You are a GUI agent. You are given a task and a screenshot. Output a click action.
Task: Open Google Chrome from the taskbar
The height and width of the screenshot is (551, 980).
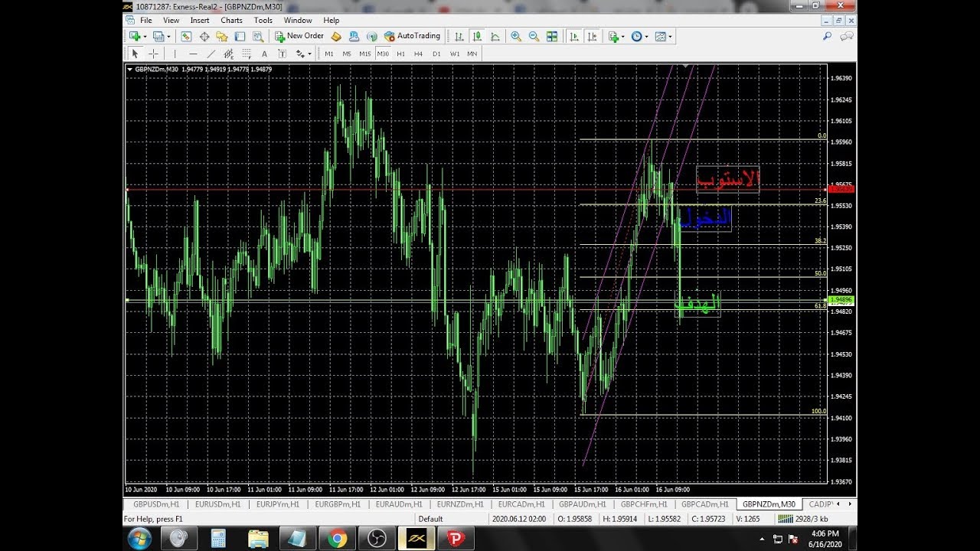click(337, 539)
